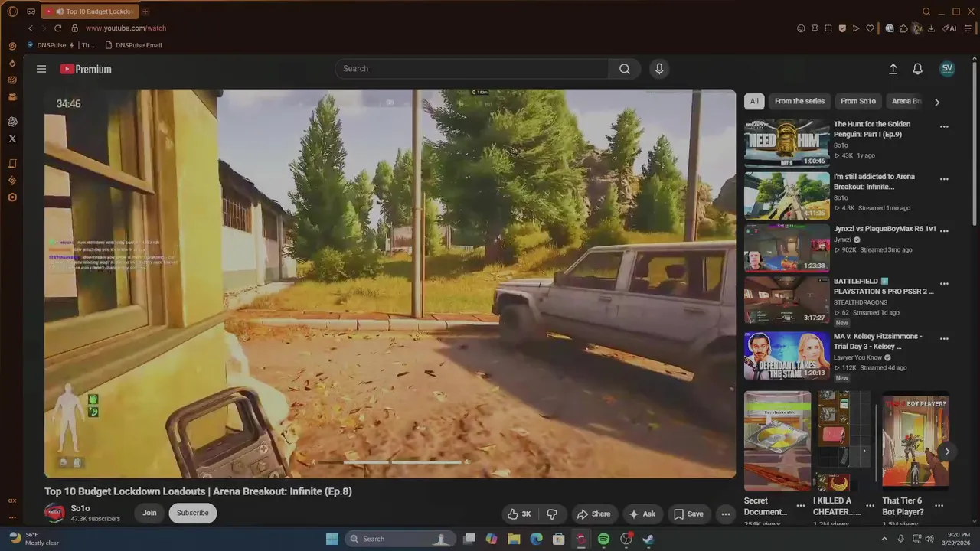This screenshot has width=980, height=551.
Task: Open YouTube notifications bell
Action: [x=917, y=69]
